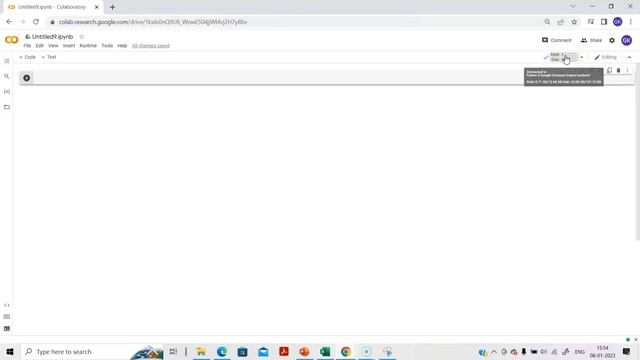Select the Untitled9.ipynb browser tab
Viewport: 640px width, 360px height.
point(52,7)
